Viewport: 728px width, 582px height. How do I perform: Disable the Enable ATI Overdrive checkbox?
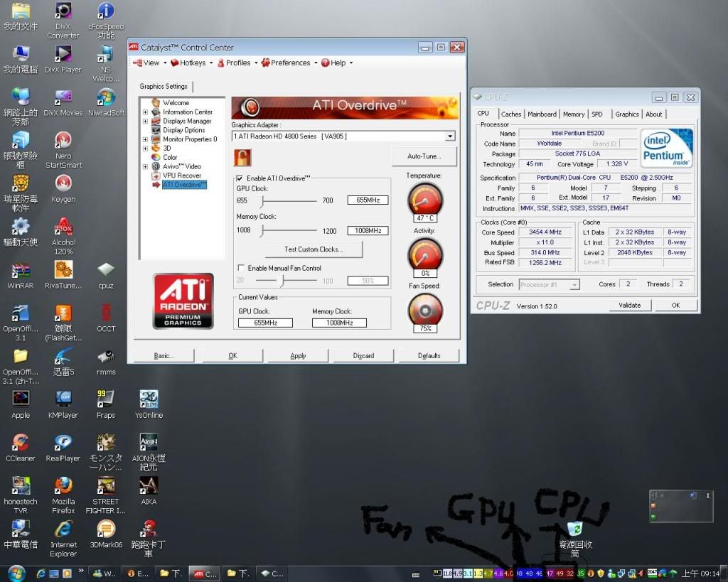240,178
